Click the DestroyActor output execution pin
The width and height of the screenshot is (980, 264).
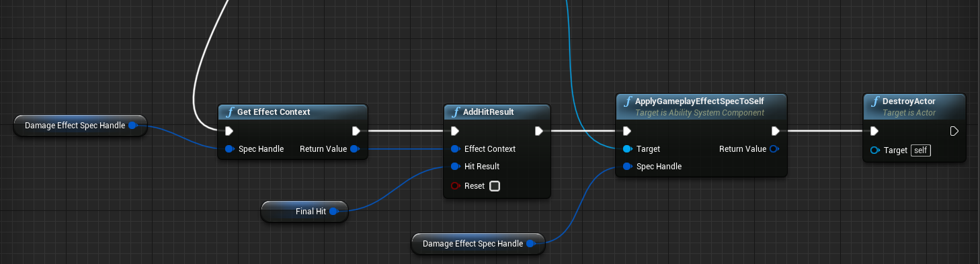[x=954, y=131]
